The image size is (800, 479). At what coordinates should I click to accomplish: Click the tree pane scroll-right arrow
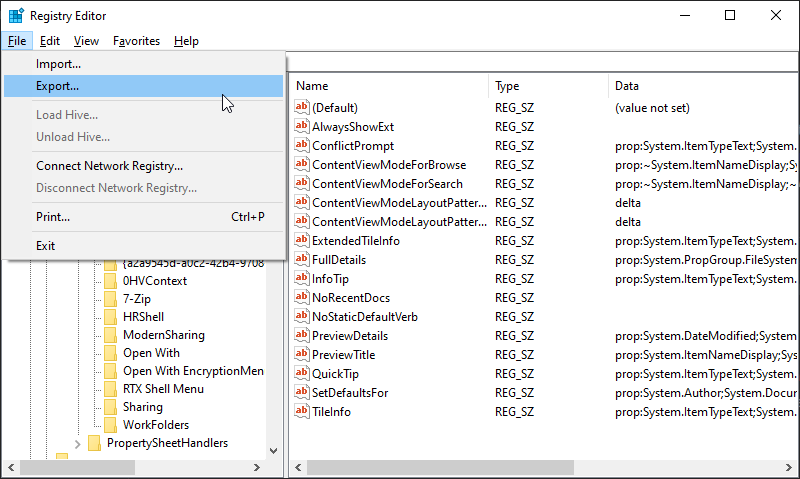pyautogui.click(x=257, y=467)
